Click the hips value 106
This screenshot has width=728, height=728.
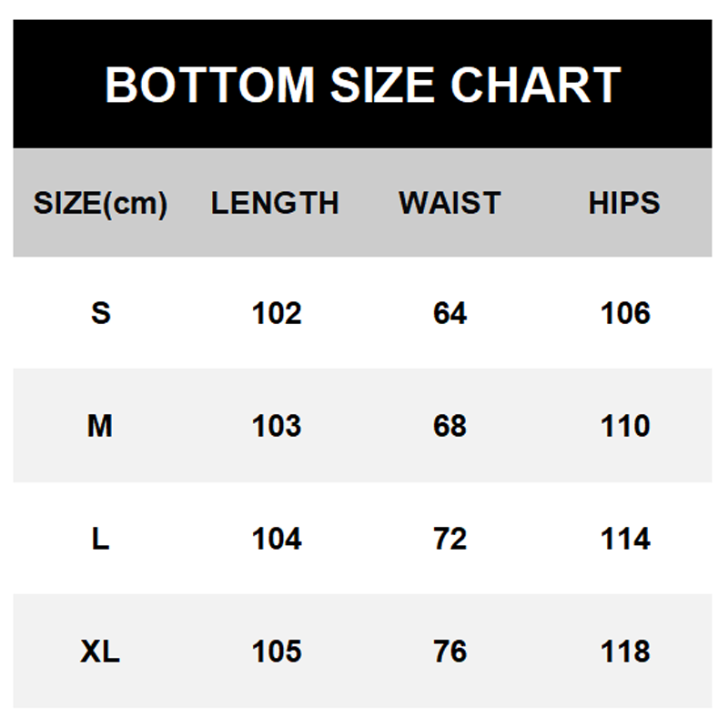[x=625, y=313]
